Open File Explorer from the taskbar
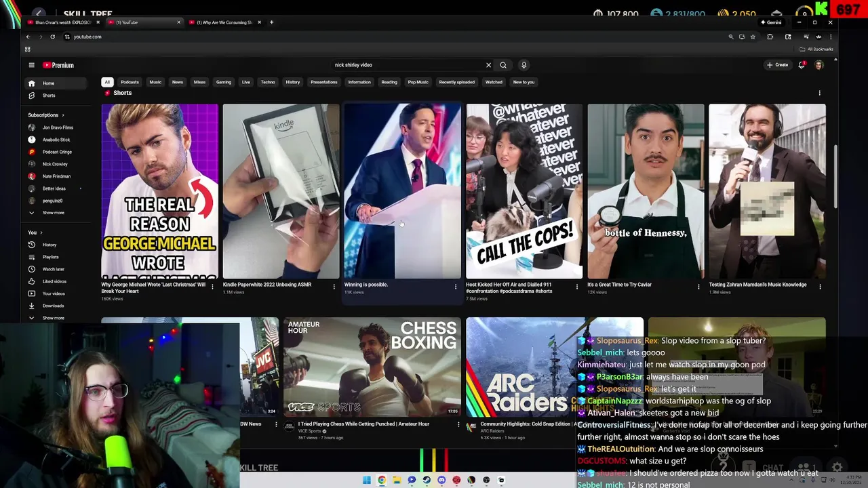 point(397,480)
